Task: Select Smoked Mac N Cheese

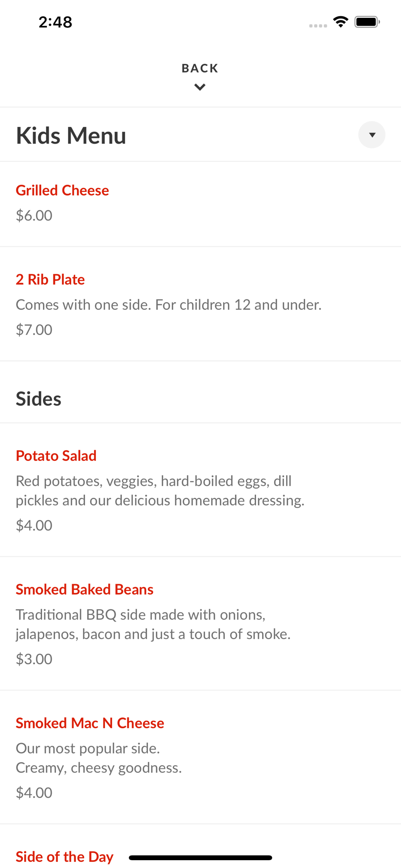Action: click(90, 723)
